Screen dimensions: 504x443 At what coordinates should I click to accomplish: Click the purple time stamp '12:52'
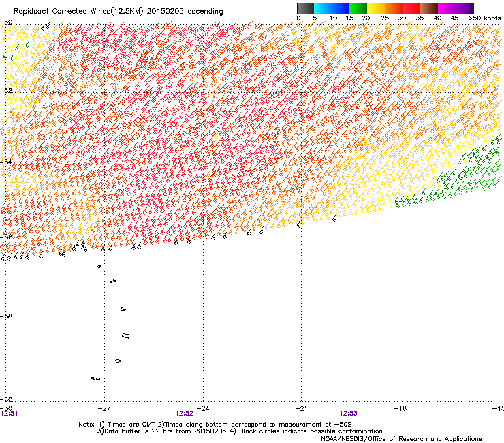[184, 414]
